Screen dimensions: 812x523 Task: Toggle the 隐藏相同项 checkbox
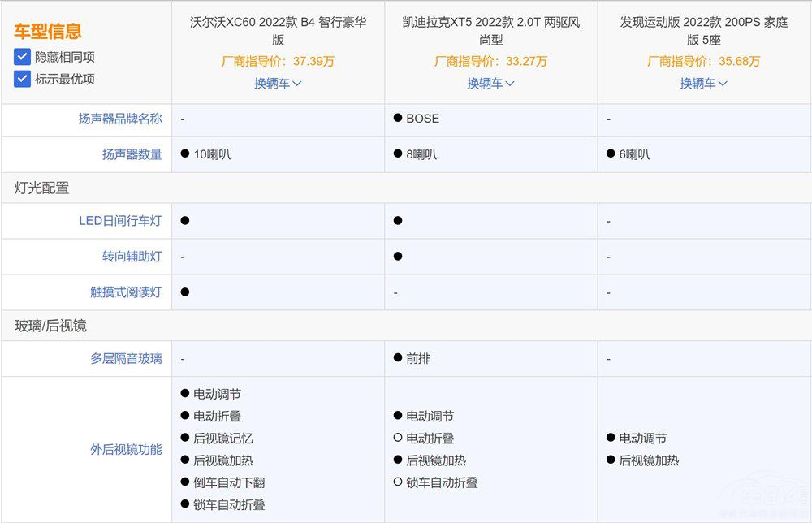click(22, 57)
